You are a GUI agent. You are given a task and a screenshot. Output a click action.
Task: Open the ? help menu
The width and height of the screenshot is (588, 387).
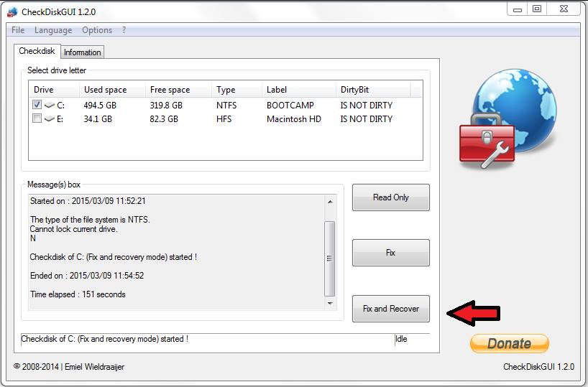(x=124, y=30)
